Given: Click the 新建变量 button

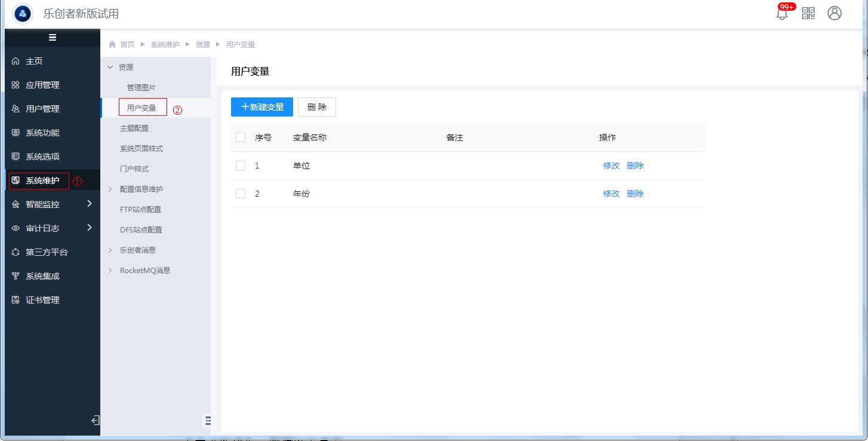Looking at the screenshot, I should pyautogui.click(x=262, y=107).
